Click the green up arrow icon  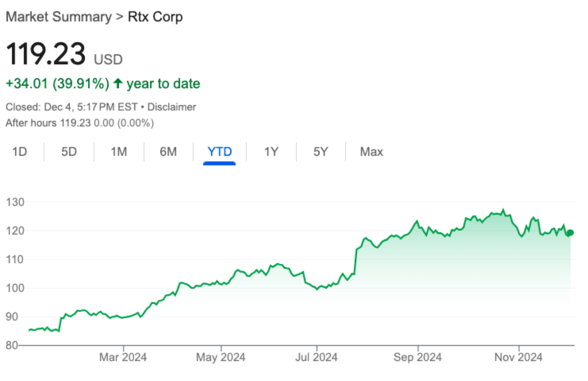click(118, 84)
